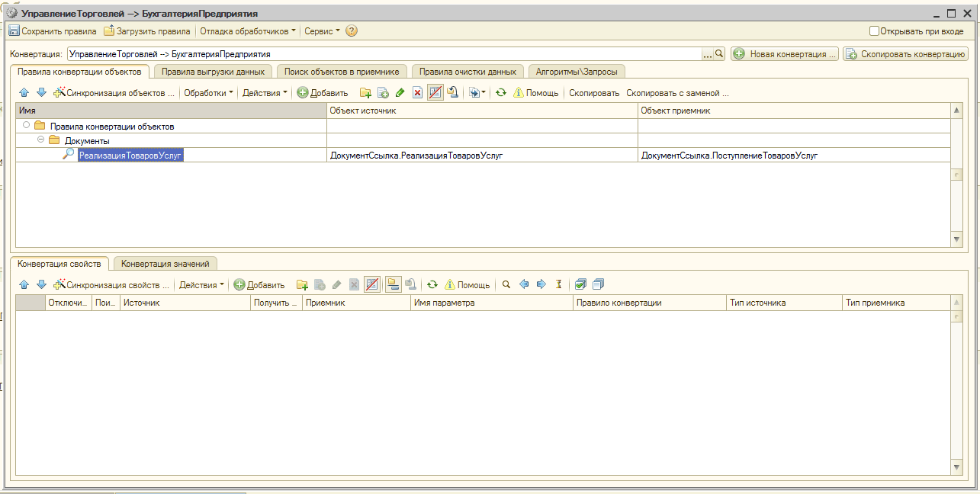Click the question mark help icon
The image size is (980, 494).
(x=352, y=31)
